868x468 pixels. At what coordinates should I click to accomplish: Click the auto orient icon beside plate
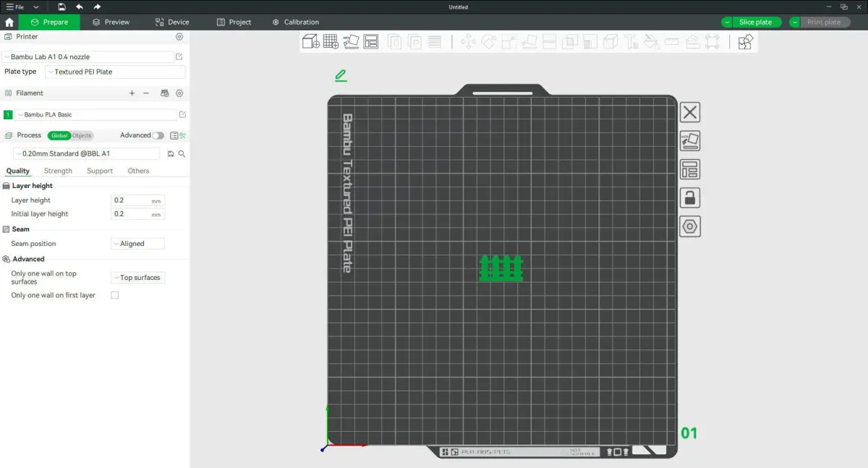pyautogui.click(x=690, y=141)
